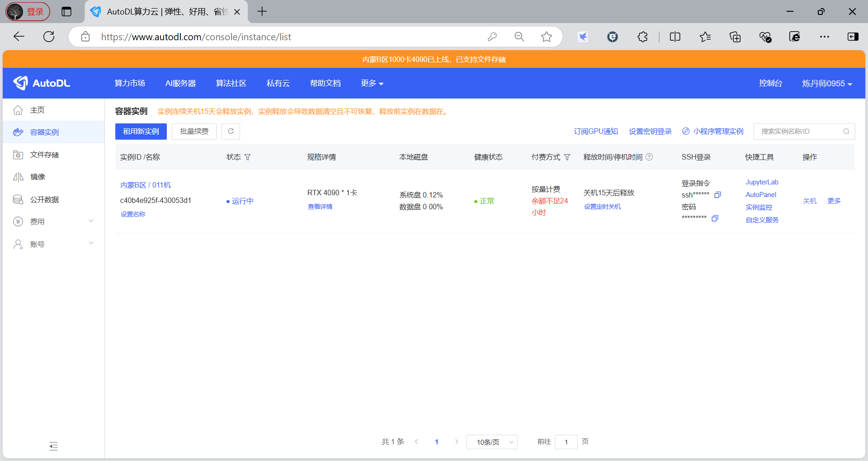
Task: Click help icon beside 释放时间/停机时间
Action: point(649,157)
